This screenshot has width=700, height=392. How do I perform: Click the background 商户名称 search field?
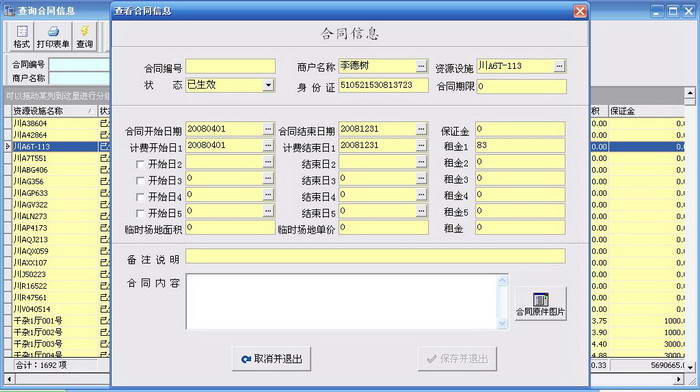coord(79,78)
